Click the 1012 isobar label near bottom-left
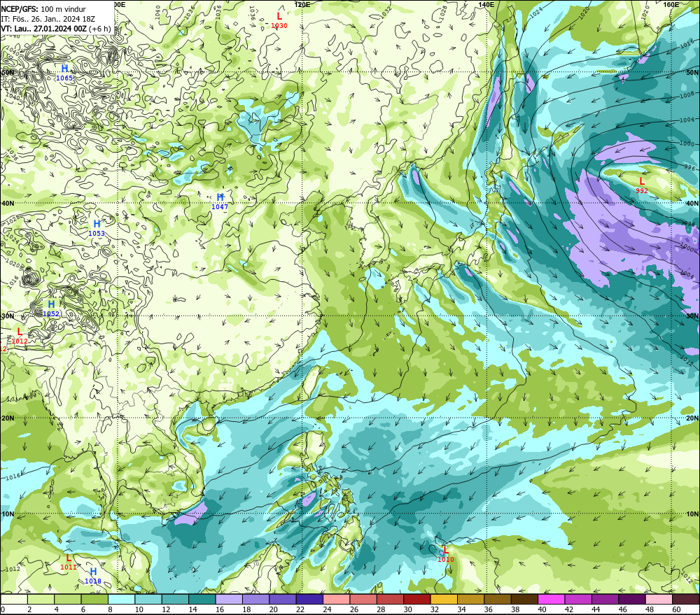 [x=13, y=569]
